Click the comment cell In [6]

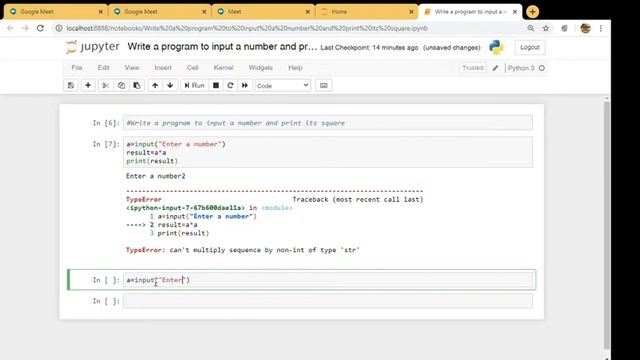point(328,123)
